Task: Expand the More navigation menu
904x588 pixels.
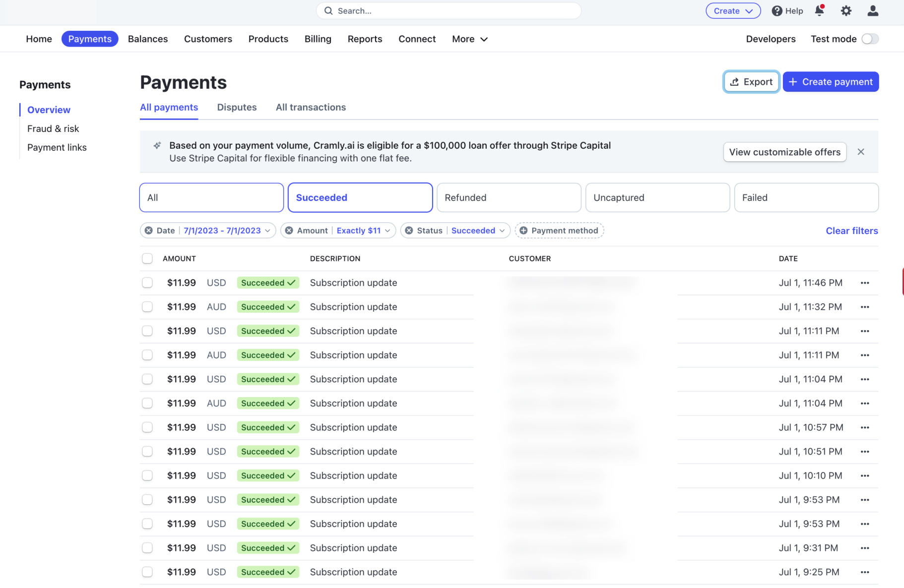Action: [x=470, y=39]
